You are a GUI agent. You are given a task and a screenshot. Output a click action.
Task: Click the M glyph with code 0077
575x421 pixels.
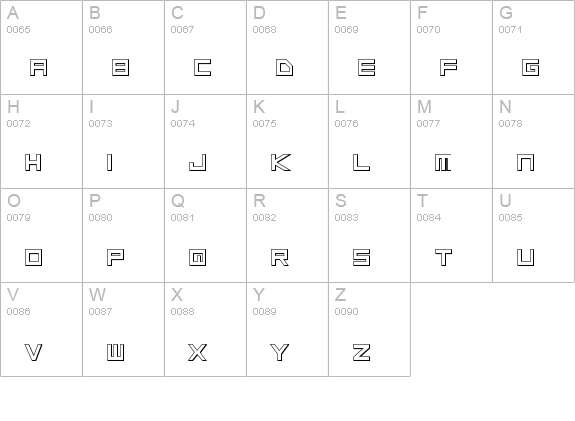pyautogui.click(x=443, y=162)
